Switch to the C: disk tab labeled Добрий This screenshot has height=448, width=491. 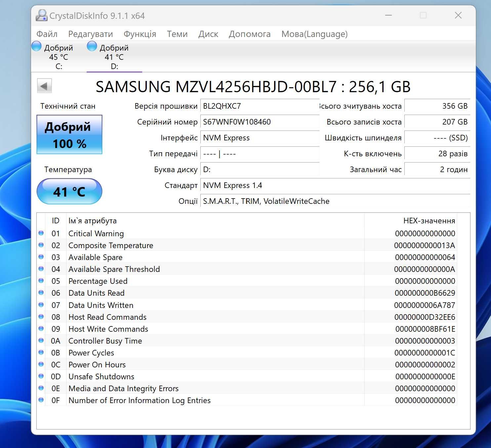pyautogui.click(x=59, y=56)
